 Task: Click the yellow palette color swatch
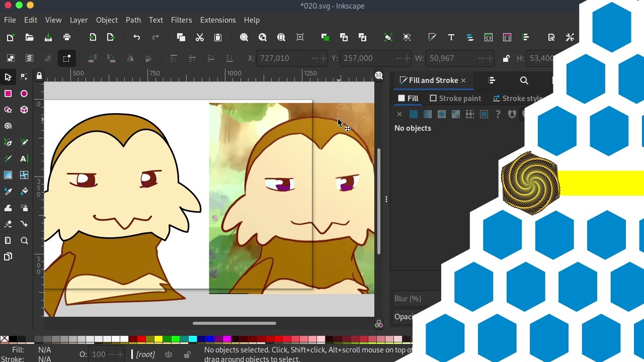158,339
